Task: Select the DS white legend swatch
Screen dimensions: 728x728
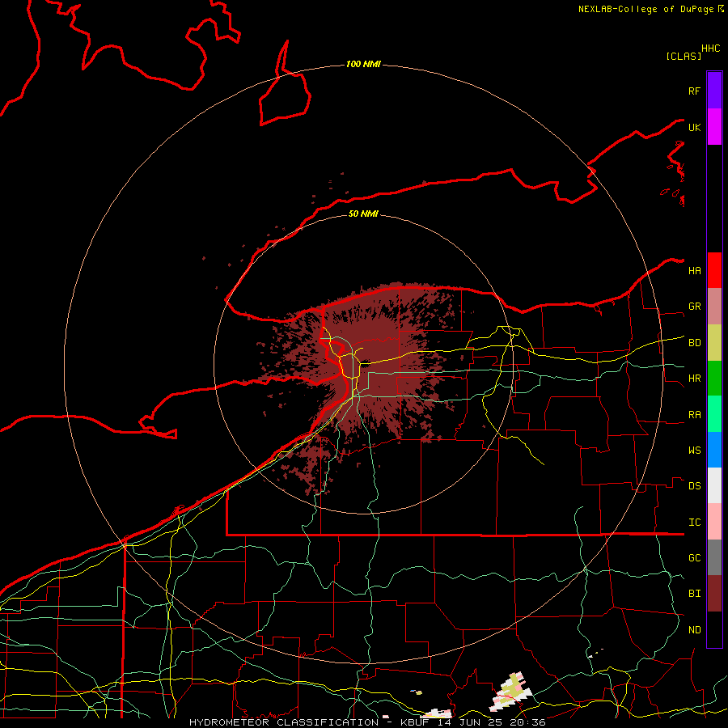Action: 714,485
